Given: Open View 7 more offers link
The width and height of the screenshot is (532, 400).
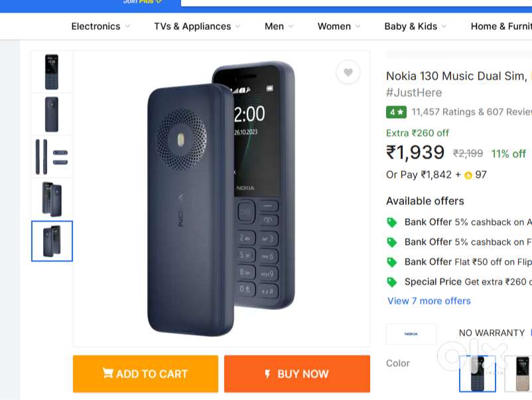Looking at the screenshot, I should [429, 301].
